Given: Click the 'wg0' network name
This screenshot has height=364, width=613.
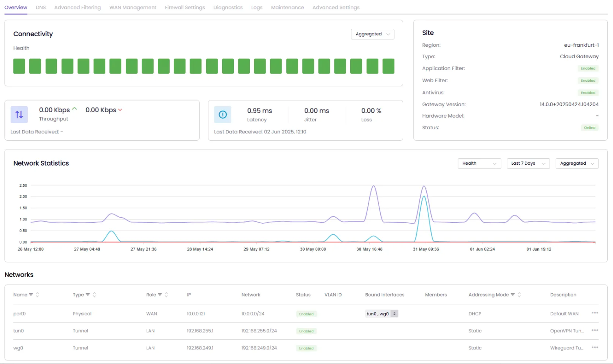Looking at the screenshot, I should pos(18,348).
